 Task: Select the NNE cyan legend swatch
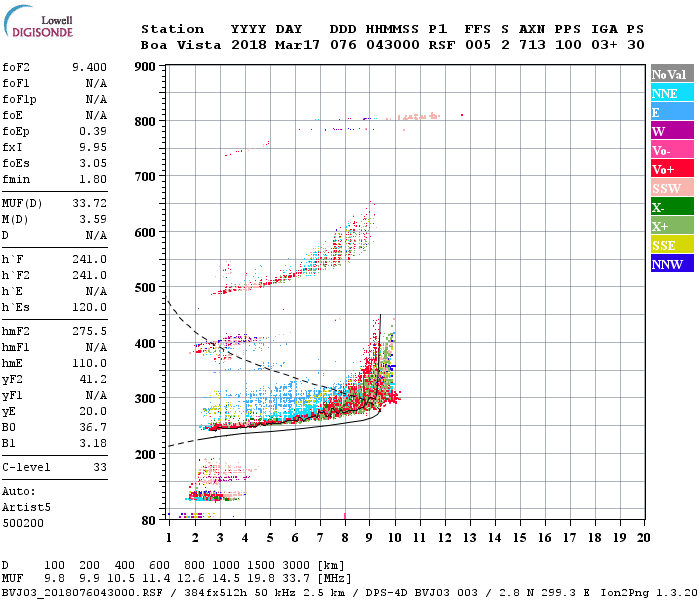click(672, 93)
